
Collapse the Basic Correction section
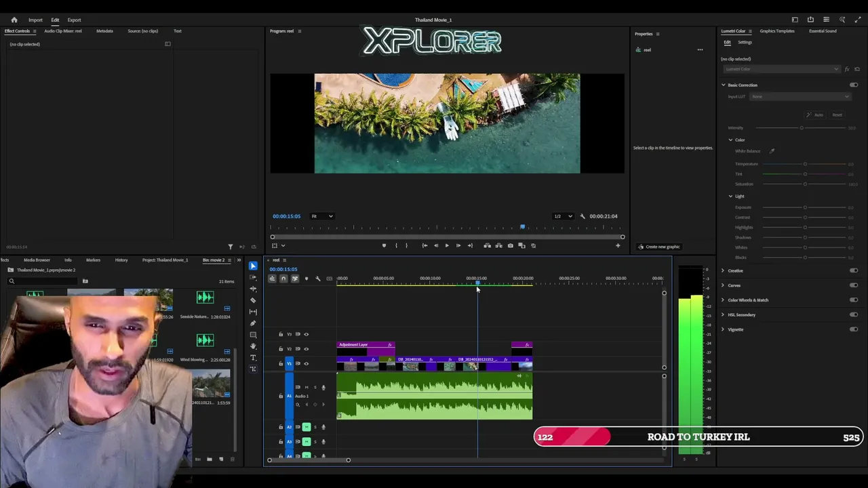723,85
